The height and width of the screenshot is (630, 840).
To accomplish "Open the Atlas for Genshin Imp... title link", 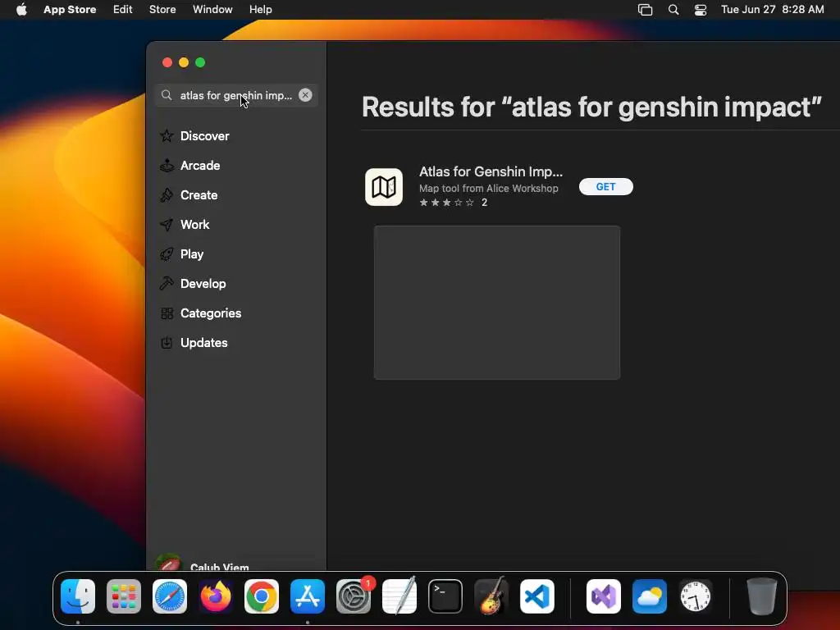I will [x=491, y=171].
